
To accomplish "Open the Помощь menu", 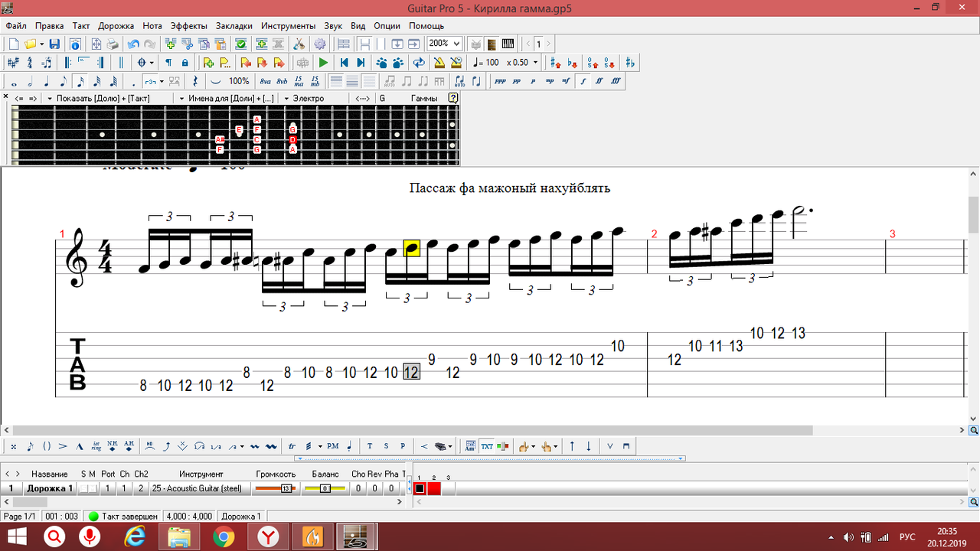I will point(426,25).
